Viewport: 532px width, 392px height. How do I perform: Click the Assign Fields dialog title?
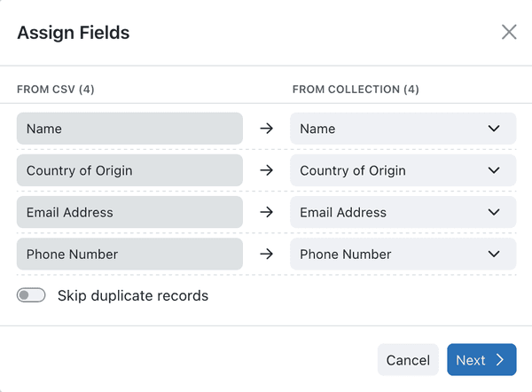74,33
